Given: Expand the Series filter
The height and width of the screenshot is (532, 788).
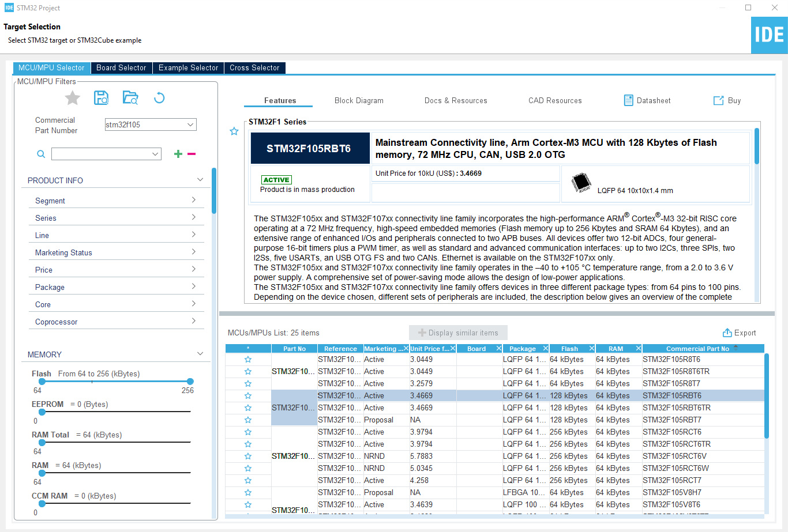Looking at the screenshot, I should click(x=194, y=217).
